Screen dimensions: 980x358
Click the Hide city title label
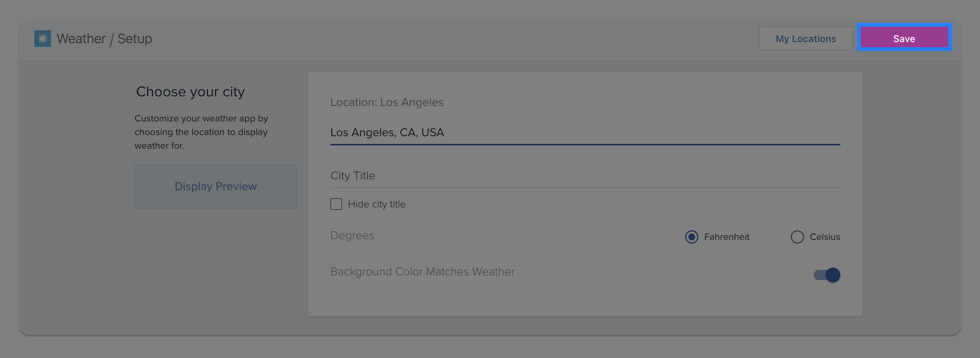click(377, 204)
